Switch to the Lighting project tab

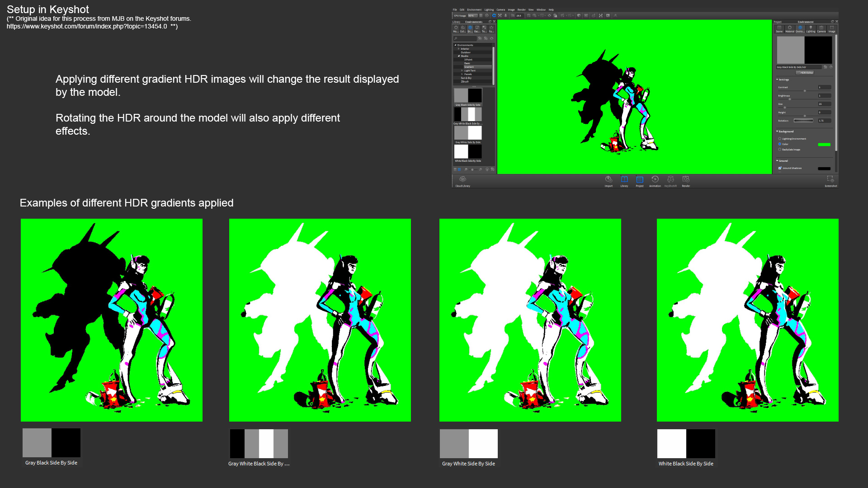tap(811, 29)
